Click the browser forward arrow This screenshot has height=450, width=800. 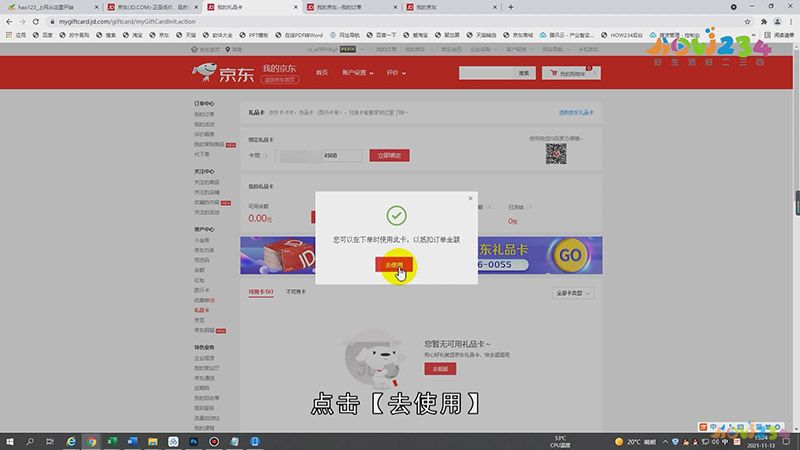pos(22,21)
